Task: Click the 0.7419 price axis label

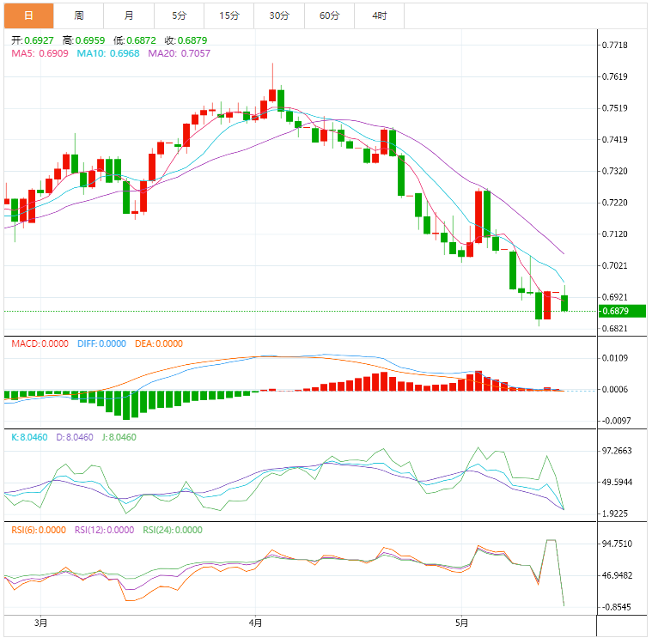Action: tap(614, 139)
